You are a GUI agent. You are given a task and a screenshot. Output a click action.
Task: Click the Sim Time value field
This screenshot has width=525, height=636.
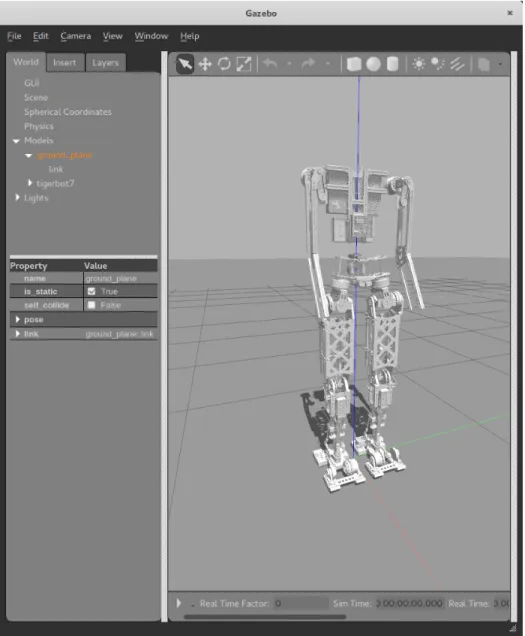[x=409, y=604]
